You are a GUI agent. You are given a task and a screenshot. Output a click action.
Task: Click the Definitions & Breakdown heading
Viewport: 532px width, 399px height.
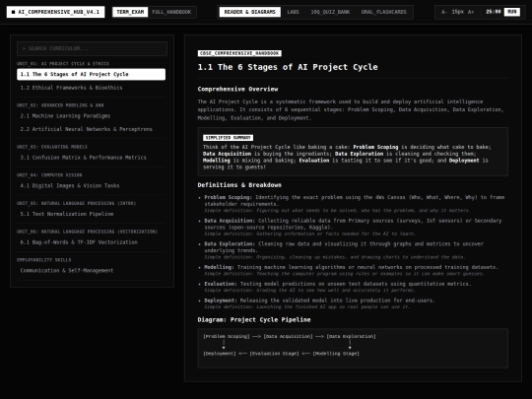click(x=239, y=185)
